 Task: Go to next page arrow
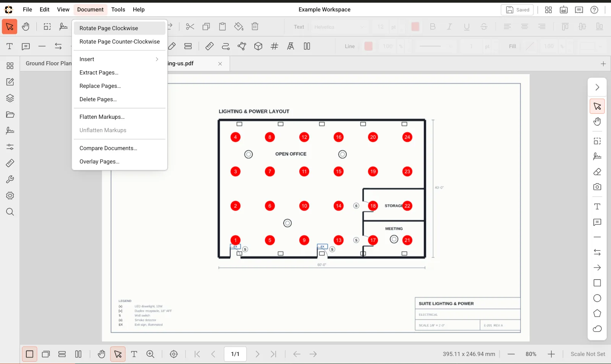[257, 354]
